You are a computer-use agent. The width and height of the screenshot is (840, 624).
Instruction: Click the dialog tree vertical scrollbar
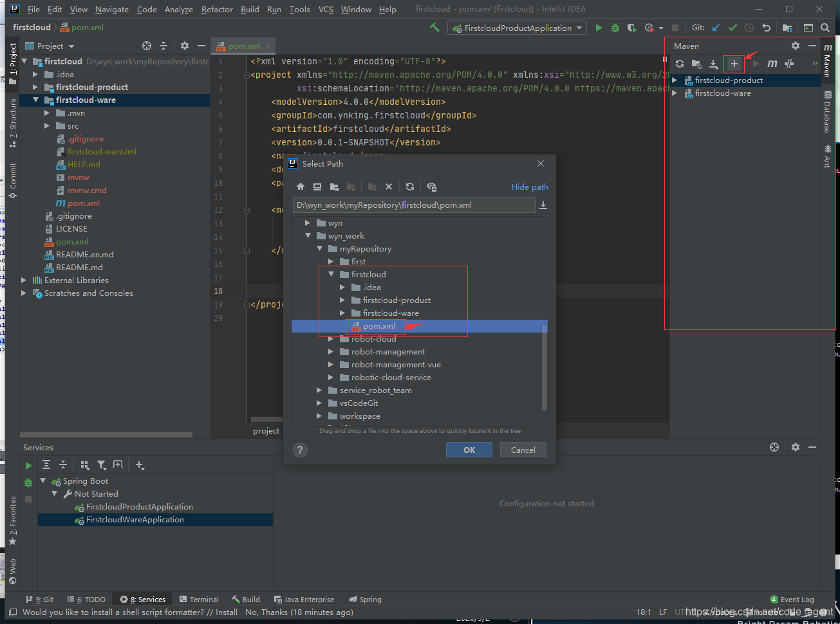[x=545, y=367]
